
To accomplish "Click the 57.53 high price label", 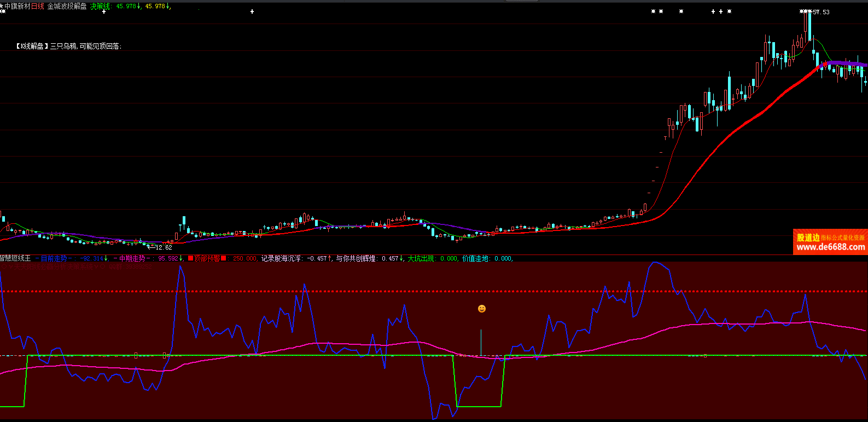I will point(821,12).
